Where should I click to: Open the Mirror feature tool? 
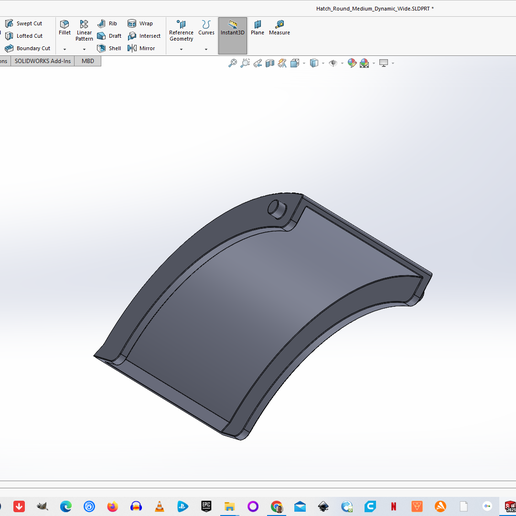click(x=141, y=48)
